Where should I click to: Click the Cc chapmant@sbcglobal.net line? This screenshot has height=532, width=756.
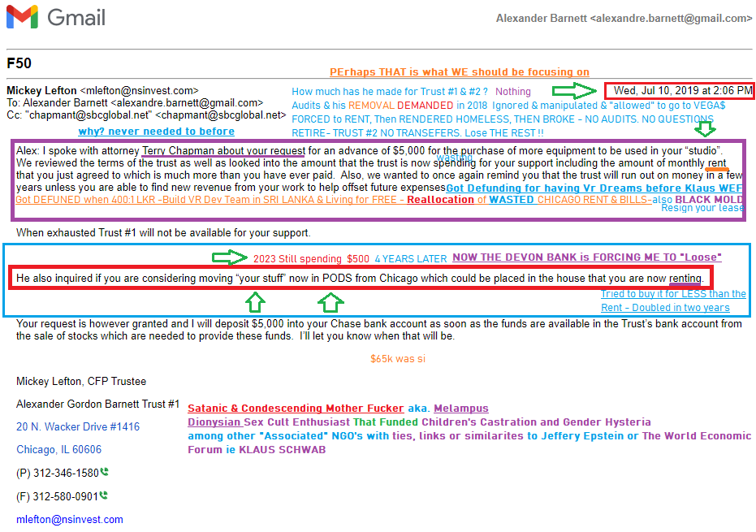(146, 115)
